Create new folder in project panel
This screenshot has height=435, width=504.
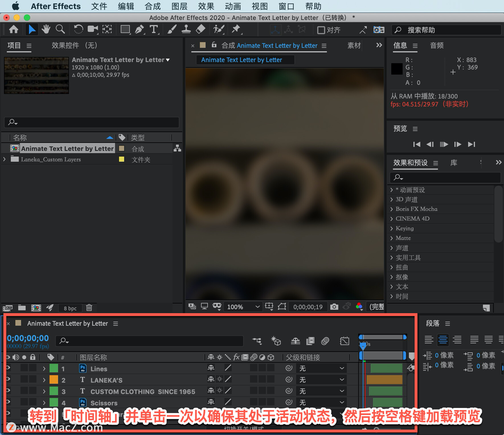pyautogui.click(x=22, y=308)
